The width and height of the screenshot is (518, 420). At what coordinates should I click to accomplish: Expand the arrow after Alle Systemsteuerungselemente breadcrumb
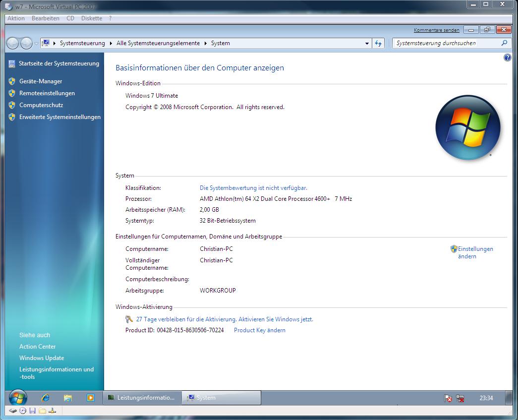click(205, 43)
